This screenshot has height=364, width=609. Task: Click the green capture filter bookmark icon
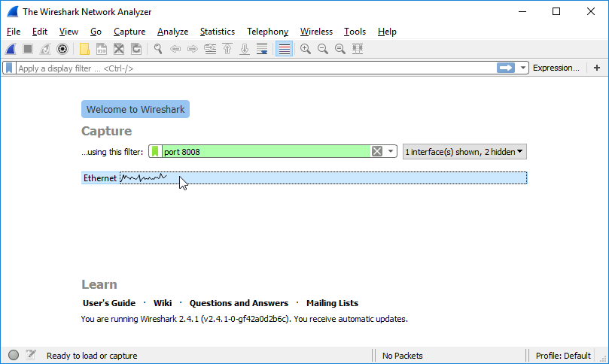pyautogui.click(x=155, y=151)
